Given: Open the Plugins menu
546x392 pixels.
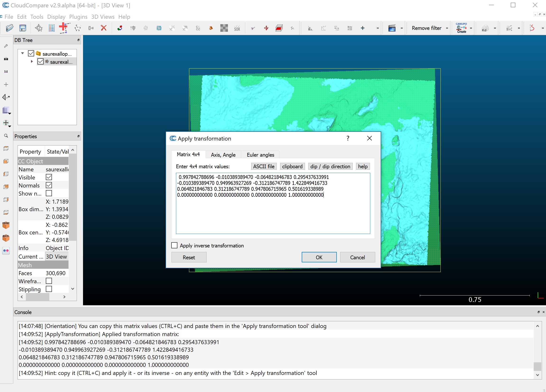Looking at the screenshot, I should (78, 17).
